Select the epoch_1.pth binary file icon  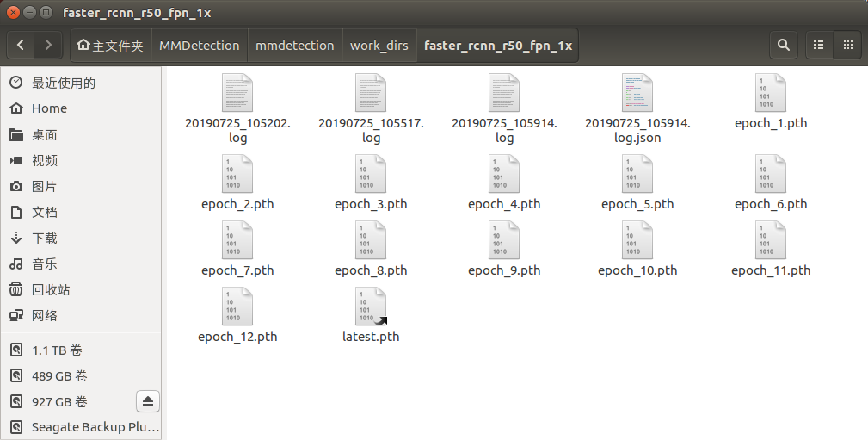771,93
